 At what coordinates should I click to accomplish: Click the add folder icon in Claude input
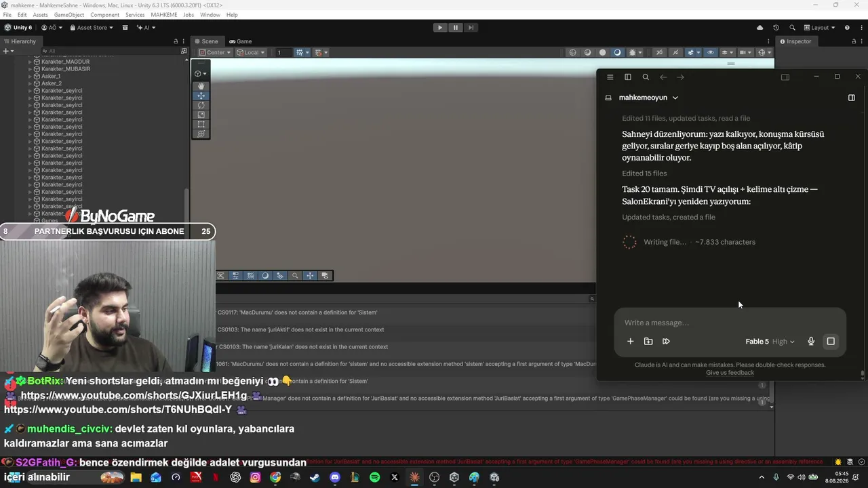(648, 342)
